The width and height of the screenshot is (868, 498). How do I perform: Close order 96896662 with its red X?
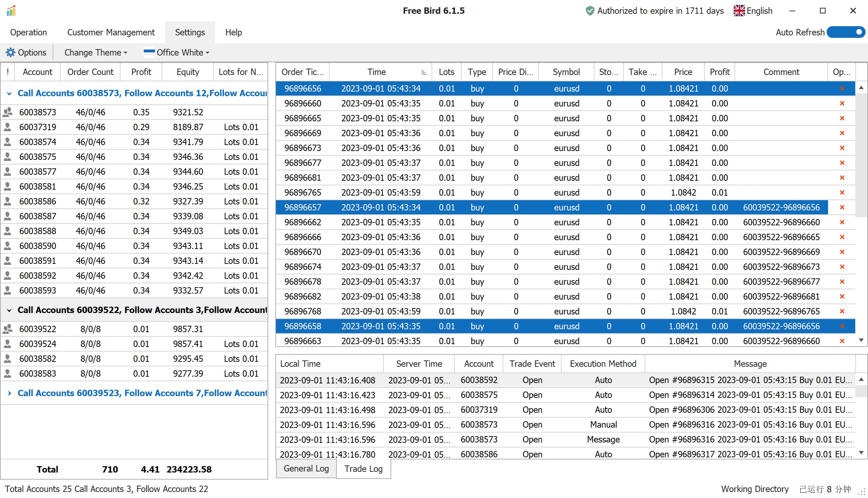tap(842, 222)
